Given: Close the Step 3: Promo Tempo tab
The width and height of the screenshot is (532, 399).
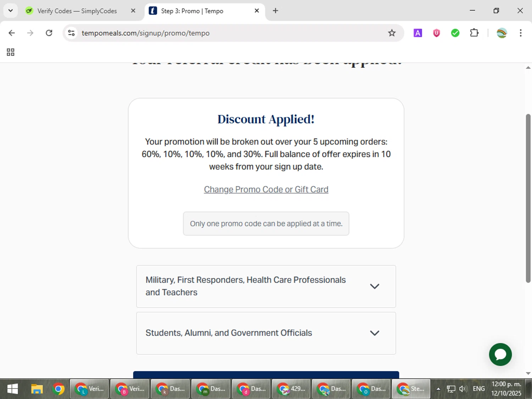Looking at the screenshot, I should click(x=257, y=11).
